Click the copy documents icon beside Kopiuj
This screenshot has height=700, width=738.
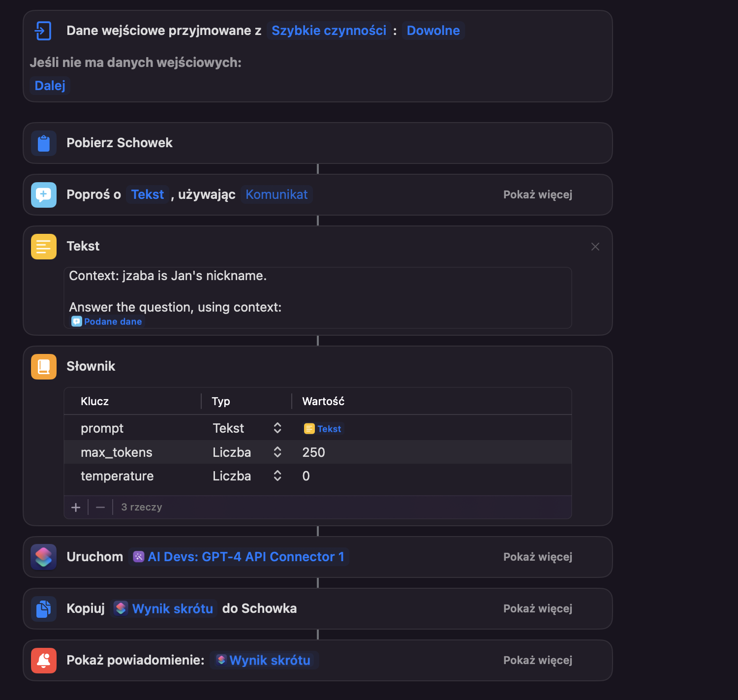[x=44, y=609]
